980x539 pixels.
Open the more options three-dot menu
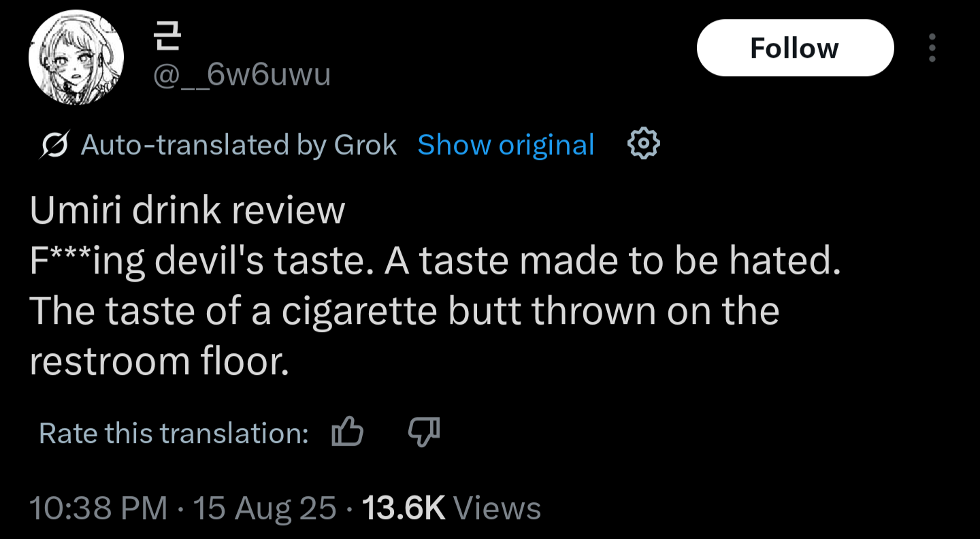932,48
